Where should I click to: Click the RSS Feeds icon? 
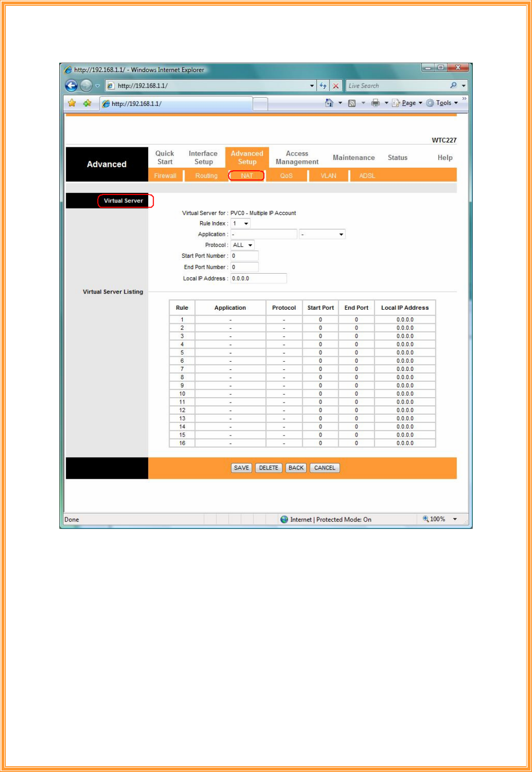[x=352, y=103]
